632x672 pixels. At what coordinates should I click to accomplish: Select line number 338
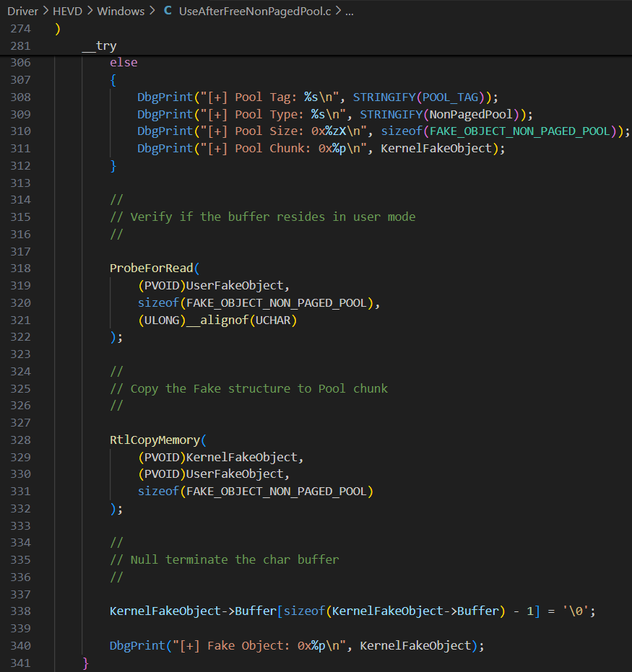20,611
